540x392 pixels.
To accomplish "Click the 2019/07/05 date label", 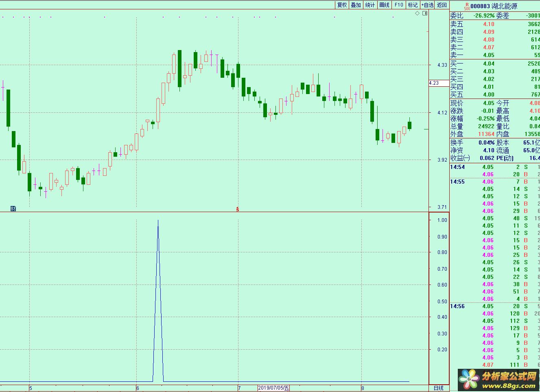I will 274,388.
